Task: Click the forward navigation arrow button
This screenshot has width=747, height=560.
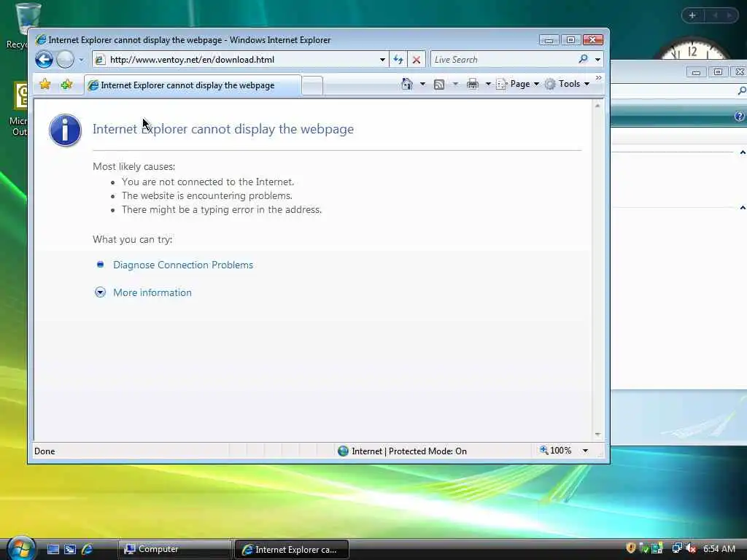Action: 65,60
